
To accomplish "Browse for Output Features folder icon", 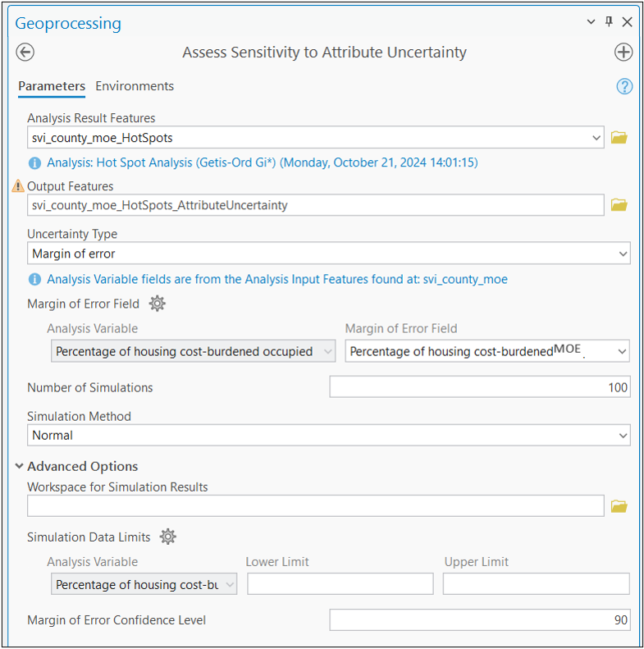I will point(619,204).
